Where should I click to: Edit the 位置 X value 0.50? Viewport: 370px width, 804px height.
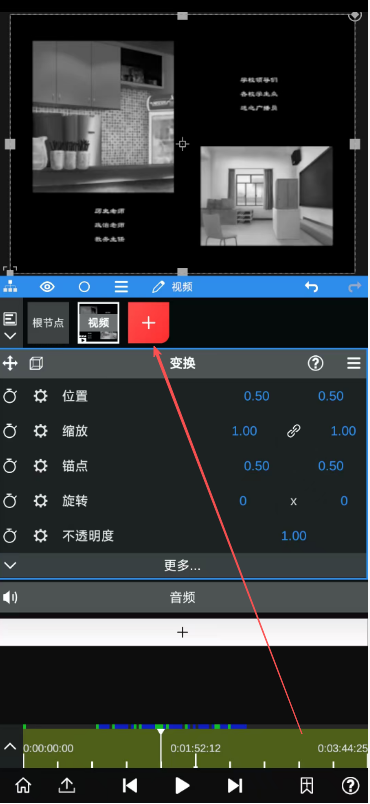(256, 396)
